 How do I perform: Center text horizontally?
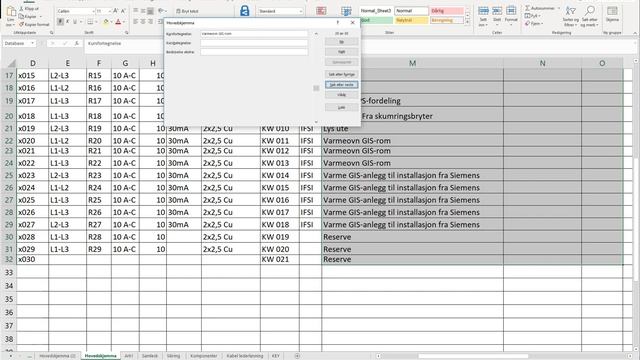click(143, 22)
